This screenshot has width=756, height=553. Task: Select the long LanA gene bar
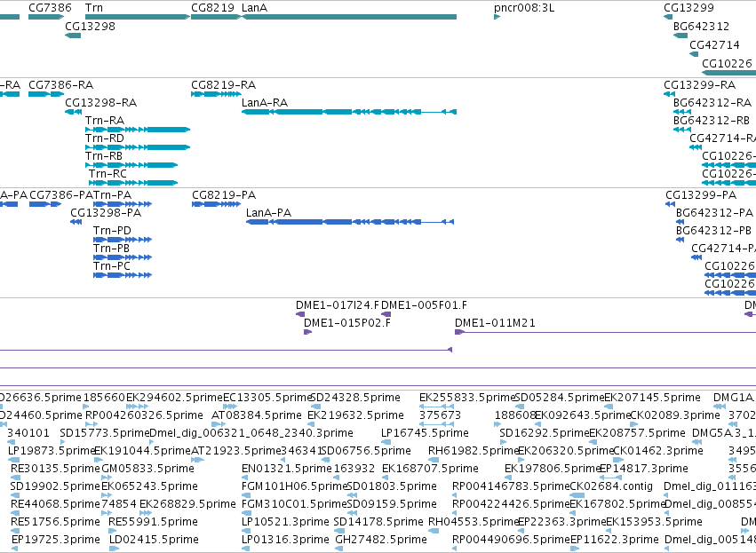point(349,17)
